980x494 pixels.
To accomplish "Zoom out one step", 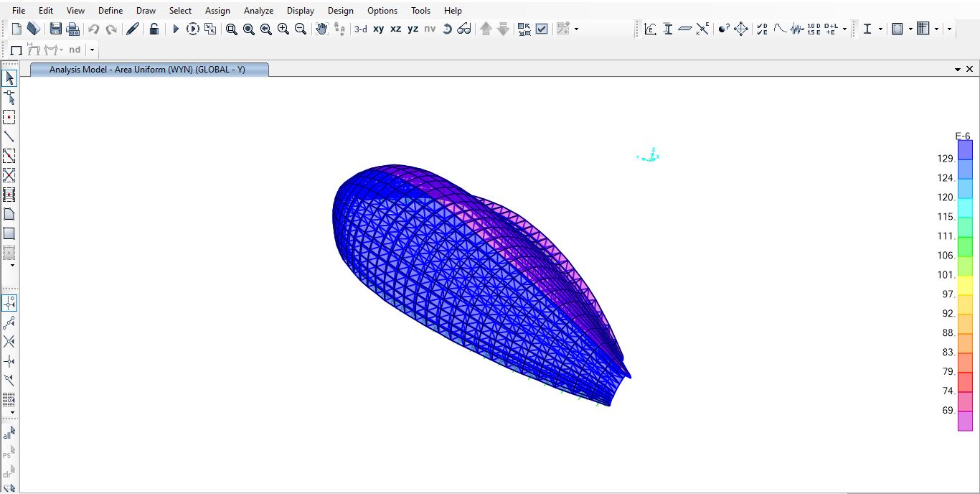I will pyautogui.click(x=300, y=29).
